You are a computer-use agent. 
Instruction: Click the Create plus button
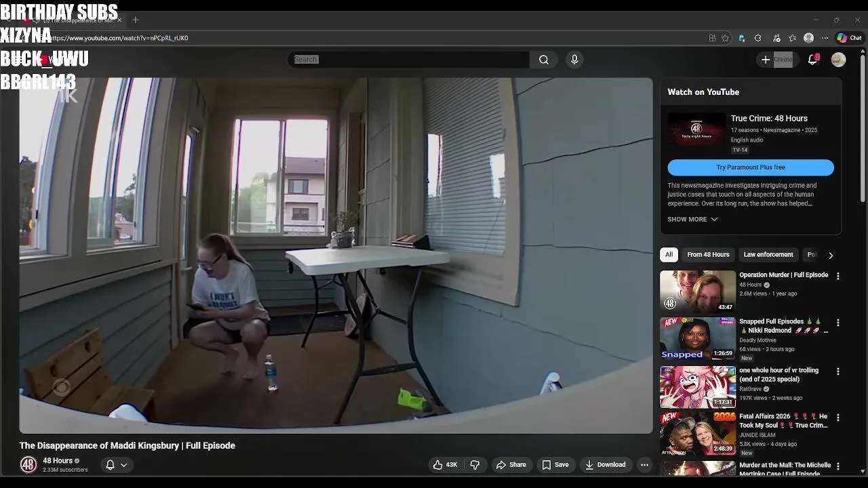coord(777,60)
